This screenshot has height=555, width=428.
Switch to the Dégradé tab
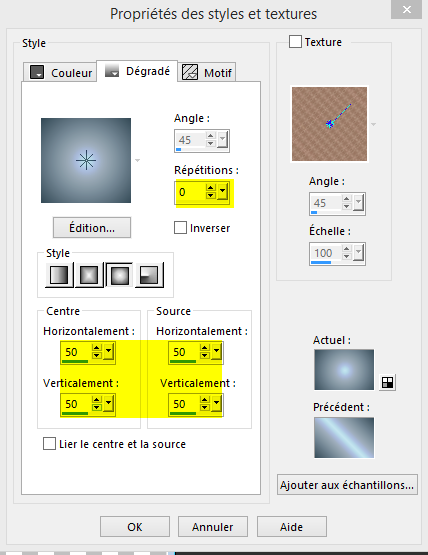[137, 71]
